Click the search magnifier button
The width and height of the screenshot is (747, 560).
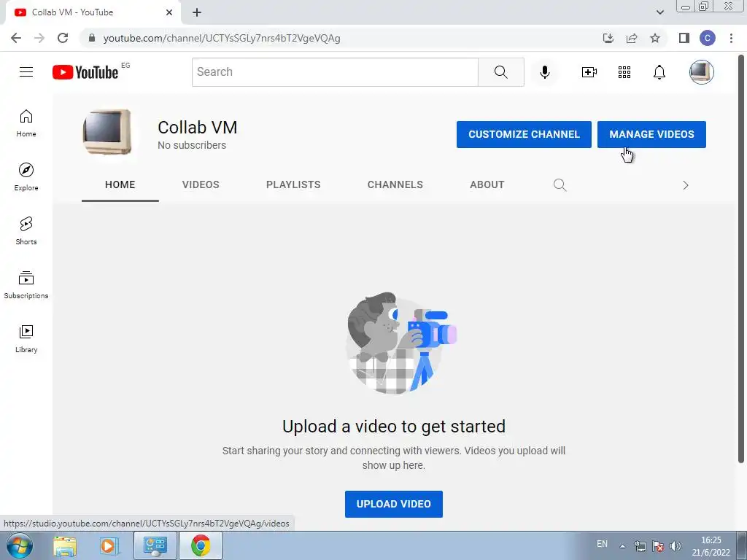click(500, 72)
